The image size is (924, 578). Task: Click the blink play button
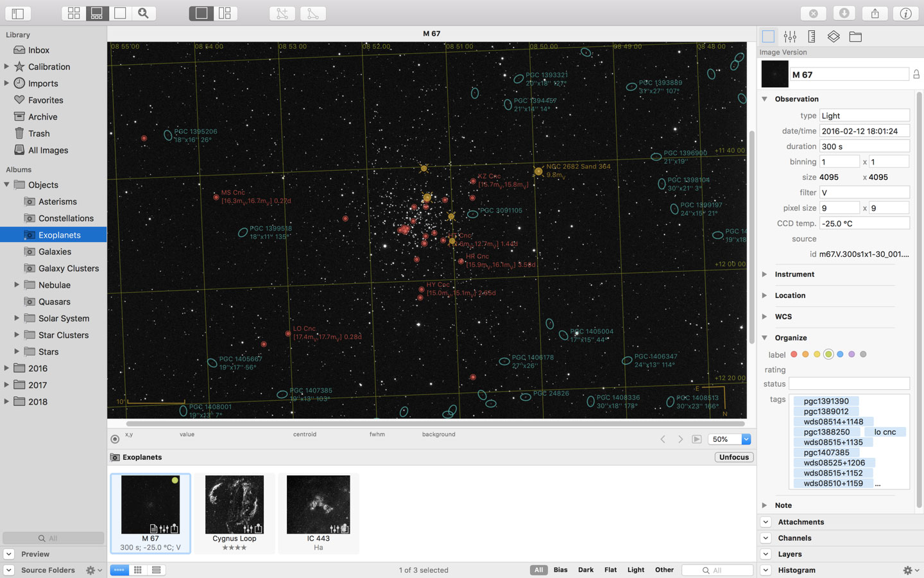(697, 439)
